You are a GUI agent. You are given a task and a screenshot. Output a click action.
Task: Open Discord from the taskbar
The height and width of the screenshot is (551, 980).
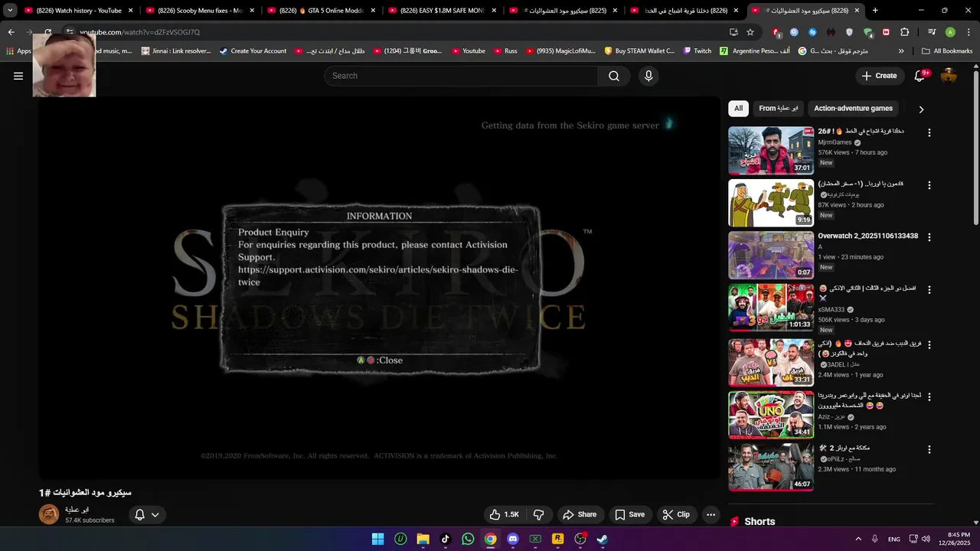pos(513,539)
